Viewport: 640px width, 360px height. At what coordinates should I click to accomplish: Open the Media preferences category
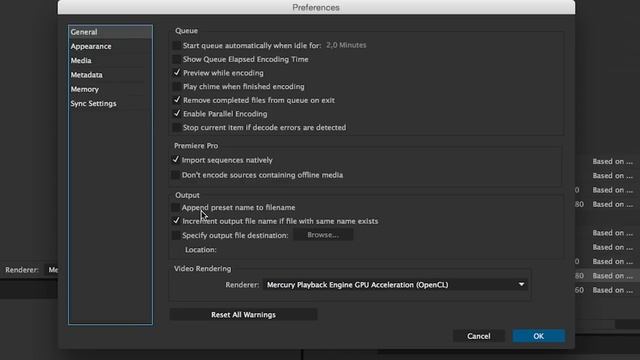coord(110,60)
